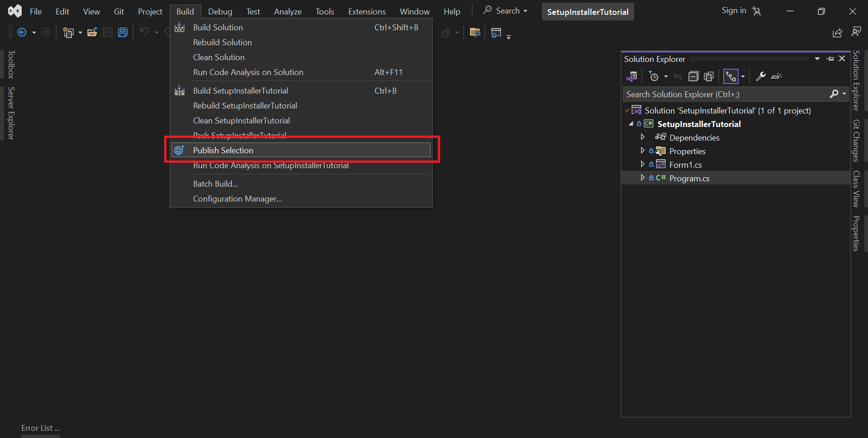Open the Solution Explorer search options dropdown
This screenshot has height=438, width=868.
pos(844,94)
